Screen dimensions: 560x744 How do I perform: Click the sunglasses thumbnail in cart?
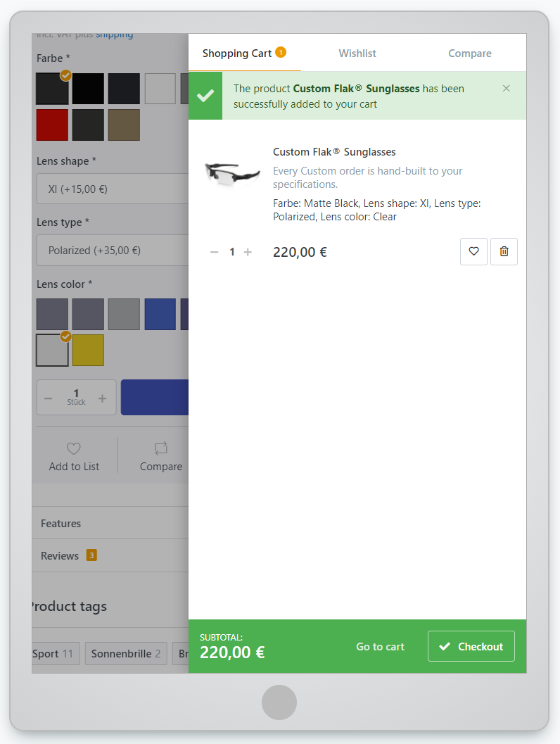click(x=232, y=174)
